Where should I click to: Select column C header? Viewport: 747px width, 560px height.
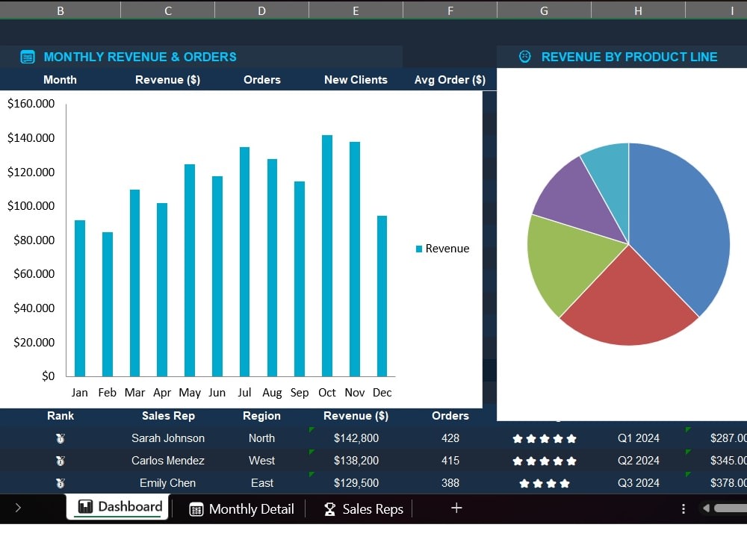coord(167,10)
